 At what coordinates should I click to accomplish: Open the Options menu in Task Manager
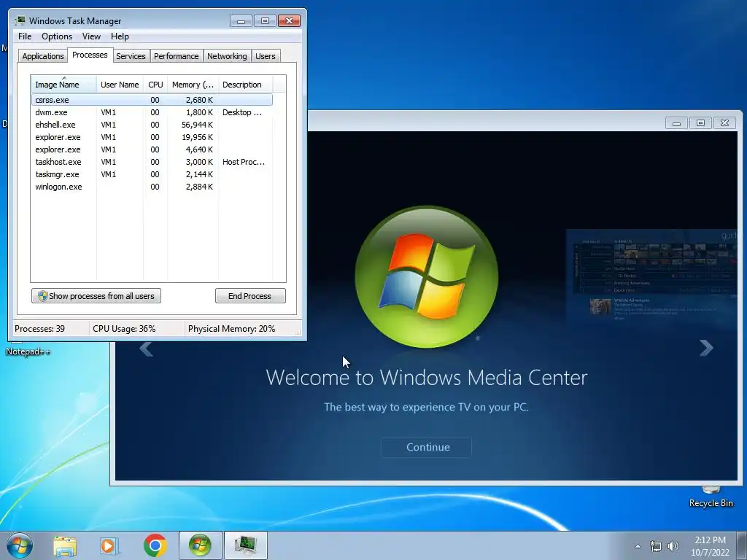point(57,36)
